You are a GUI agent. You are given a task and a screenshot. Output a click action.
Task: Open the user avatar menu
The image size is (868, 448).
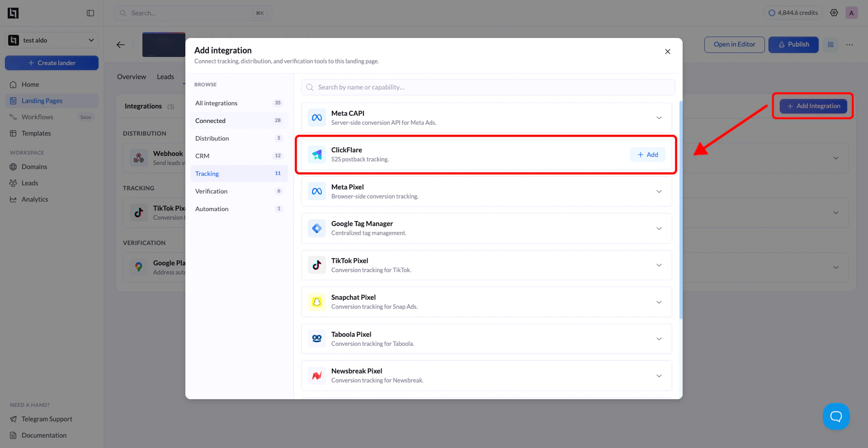tap(851, 13)
